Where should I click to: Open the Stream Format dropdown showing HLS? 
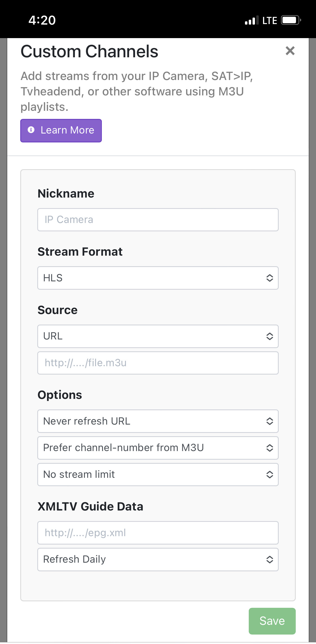click(x=158, y=278)
